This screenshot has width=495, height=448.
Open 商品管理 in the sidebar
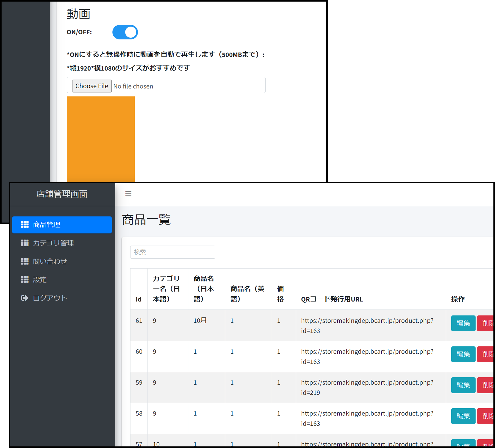point(62,225)
